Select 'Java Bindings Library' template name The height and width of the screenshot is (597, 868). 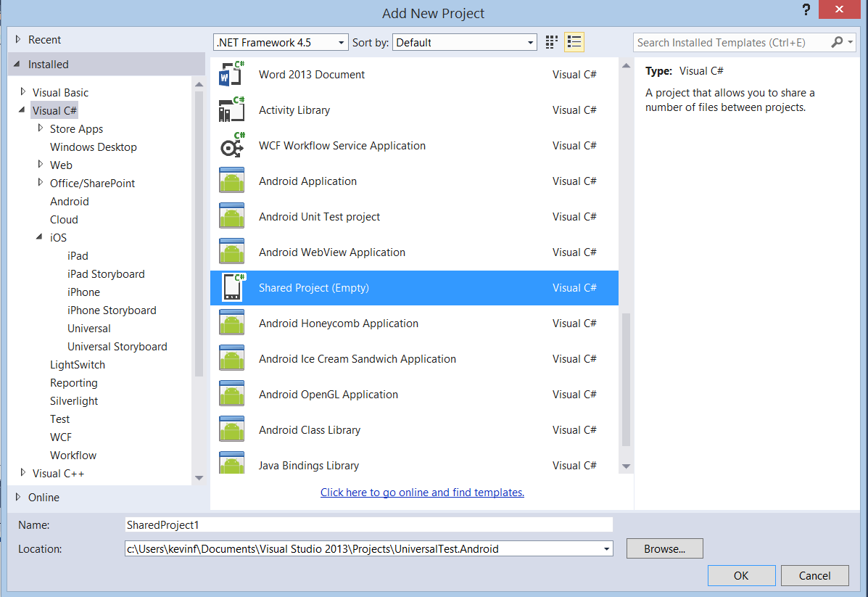[308, 465]
